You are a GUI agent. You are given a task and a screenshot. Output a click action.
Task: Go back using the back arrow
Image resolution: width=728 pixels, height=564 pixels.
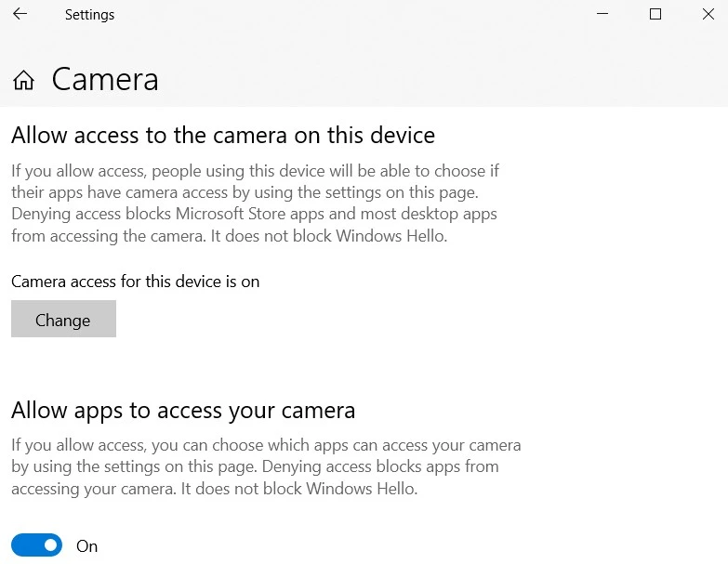click(20, 15)
